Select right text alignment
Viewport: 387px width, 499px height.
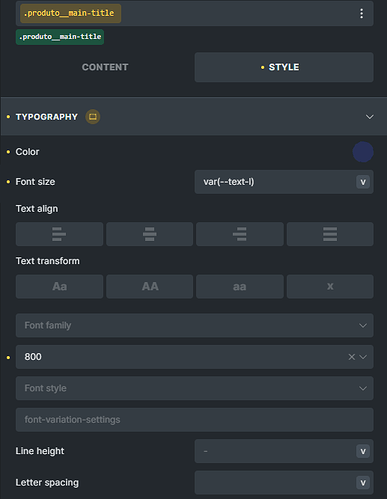(x=240, y=234)
